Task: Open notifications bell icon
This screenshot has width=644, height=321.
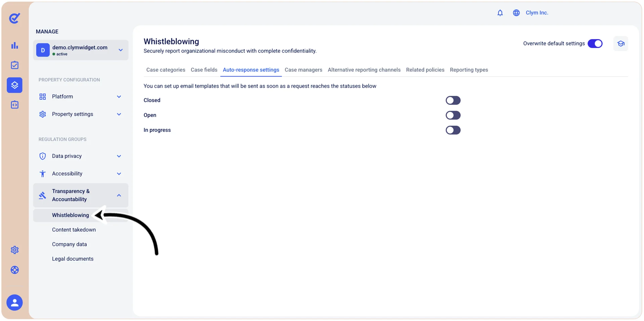Action: click(500, 13)
